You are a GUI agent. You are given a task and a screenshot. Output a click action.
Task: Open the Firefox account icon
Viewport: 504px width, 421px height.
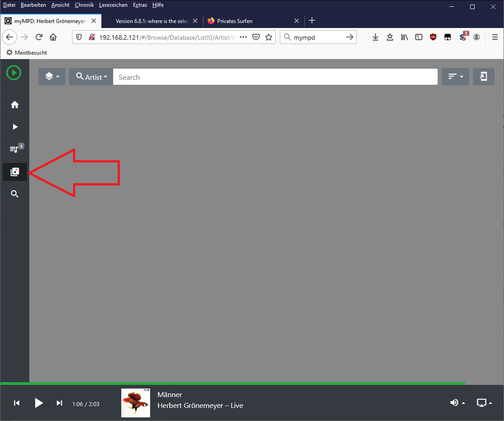[x=477, y=37]
